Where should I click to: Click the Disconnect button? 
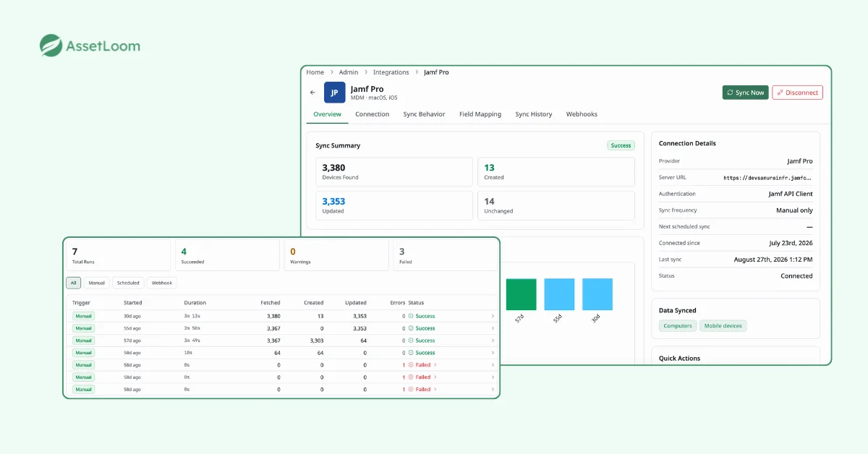[x=797, y=93]
